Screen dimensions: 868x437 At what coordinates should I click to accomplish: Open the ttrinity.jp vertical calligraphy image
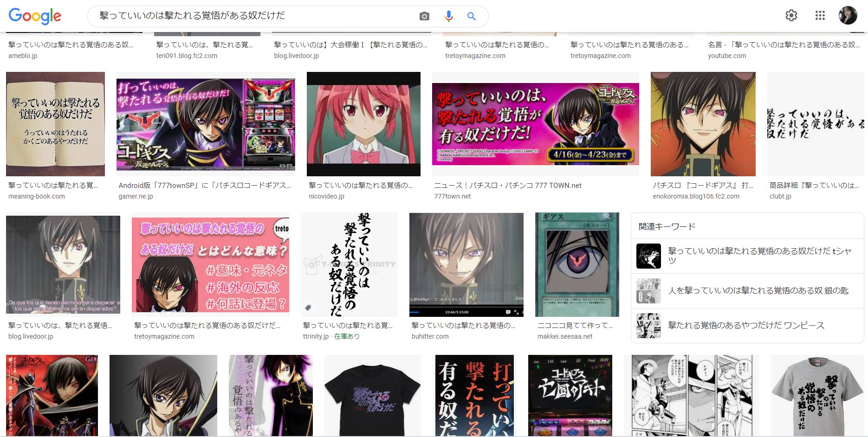tap(349, 264)
